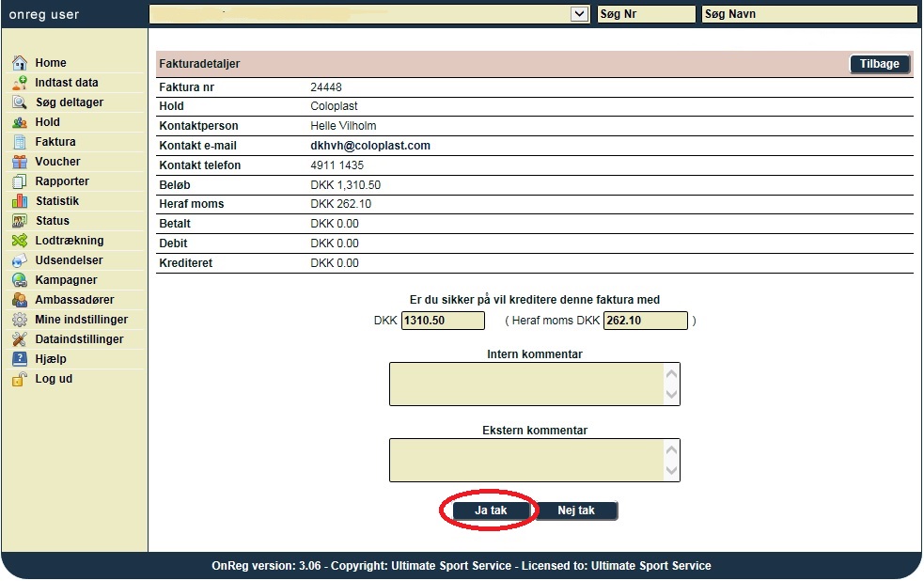Click the Ambassadører people icon
Image resolution: width=924 pixels, height=581 pixels.
pyautogui.click(x=20, y=299)
